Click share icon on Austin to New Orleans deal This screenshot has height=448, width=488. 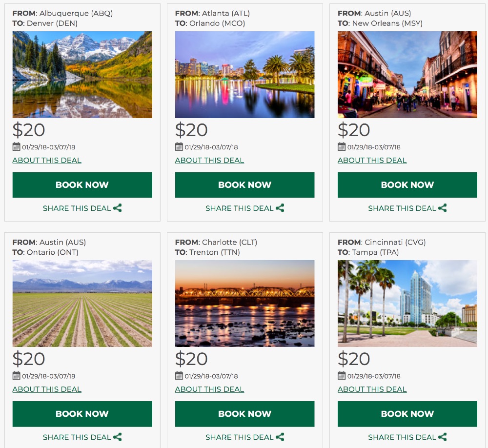(x=443, y=208)
